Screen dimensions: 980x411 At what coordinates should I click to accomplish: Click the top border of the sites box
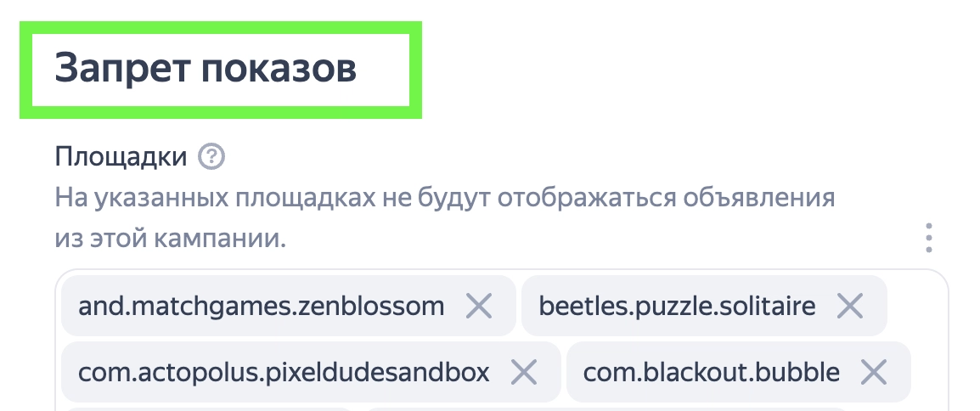point(501,270)
